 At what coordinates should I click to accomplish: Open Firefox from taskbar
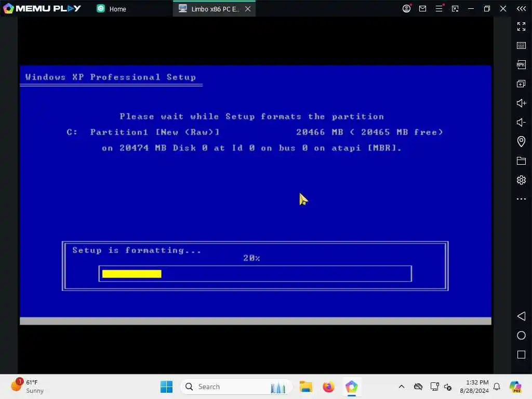coord(328,387)
